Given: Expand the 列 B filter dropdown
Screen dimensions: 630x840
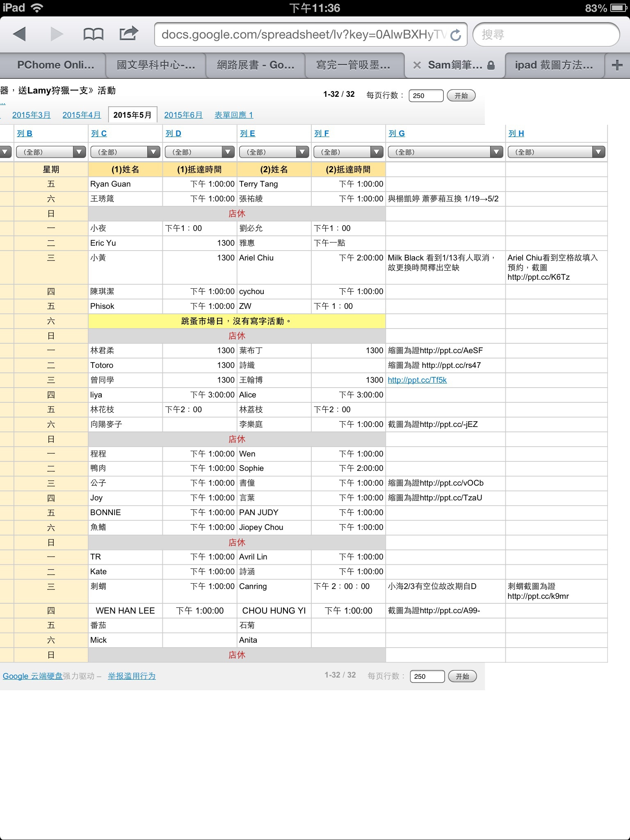Looking at the screenshot, I should coord(50,152).
